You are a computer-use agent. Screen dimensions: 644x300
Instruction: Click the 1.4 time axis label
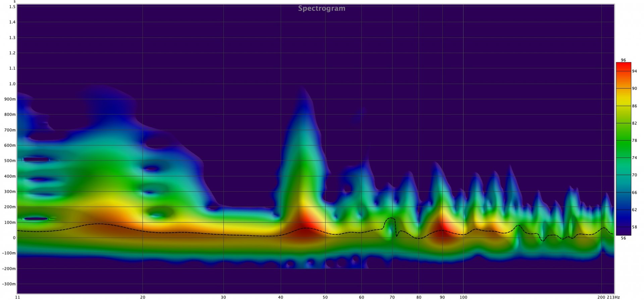point(12,22)
